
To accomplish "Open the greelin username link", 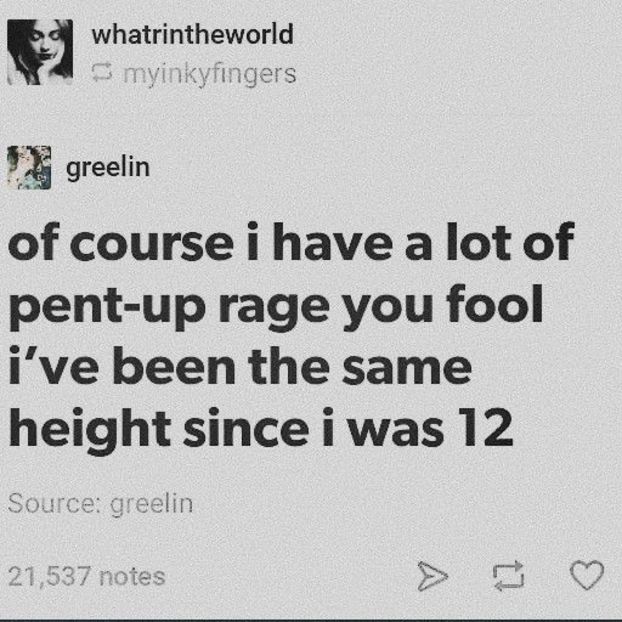I will (108, 168).
